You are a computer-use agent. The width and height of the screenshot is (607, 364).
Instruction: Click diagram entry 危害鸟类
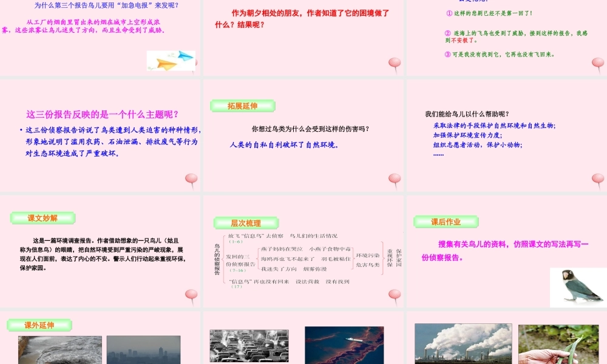368,265
